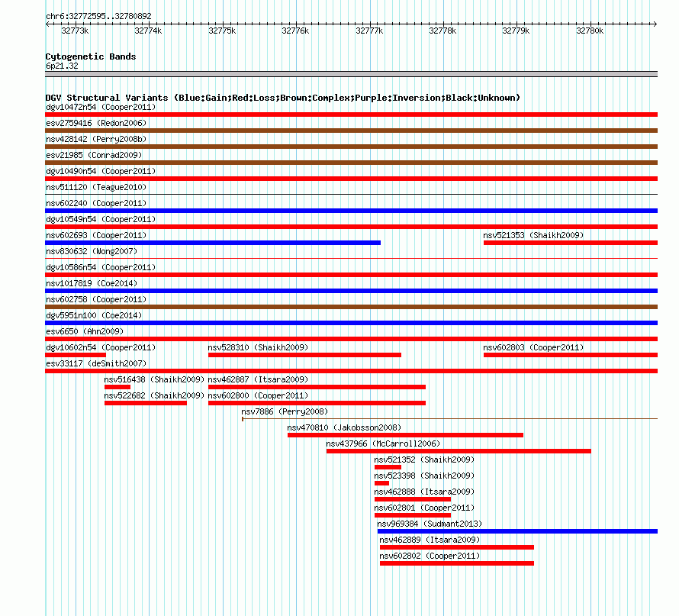This screenshot has height=616, width=679.
Task: Click the nsv602803 (Cooper2011) label
Action: pos(533,347)
